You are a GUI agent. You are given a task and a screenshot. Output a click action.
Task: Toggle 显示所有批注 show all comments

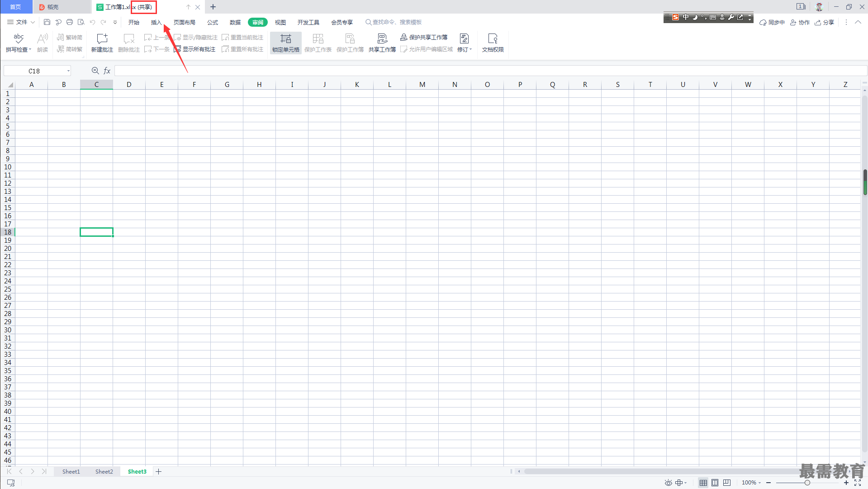point(195,49)
